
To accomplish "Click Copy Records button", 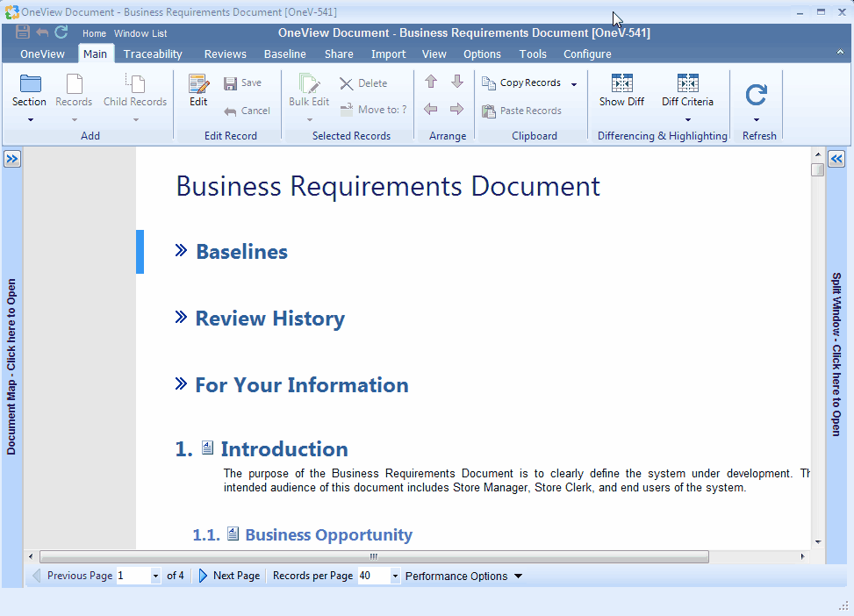I will tap(521, 82).
